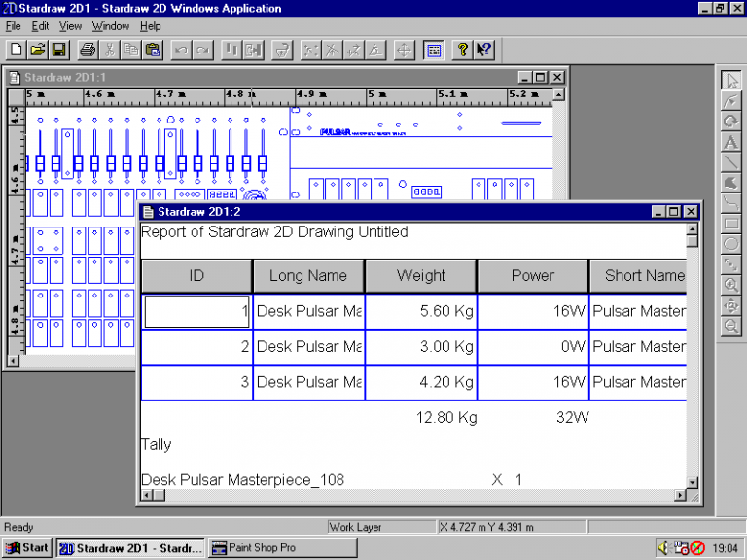Open the Window menu
Viewport: 747px width, 560px height.
(110, 26)
